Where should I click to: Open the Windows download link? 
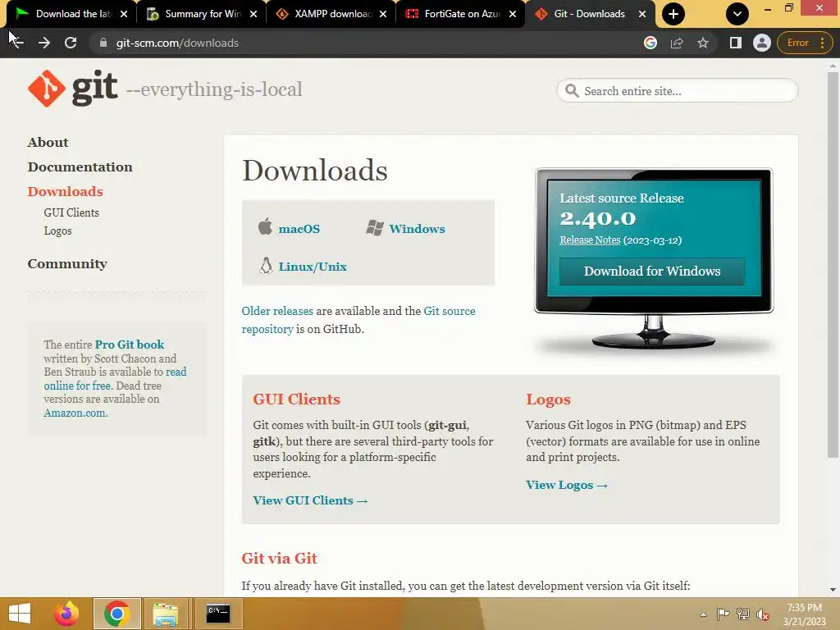(417, 229)
